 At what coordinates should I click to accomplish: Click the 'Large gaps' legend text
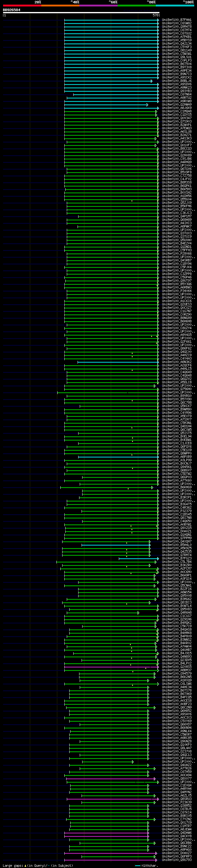click(13, 865)
